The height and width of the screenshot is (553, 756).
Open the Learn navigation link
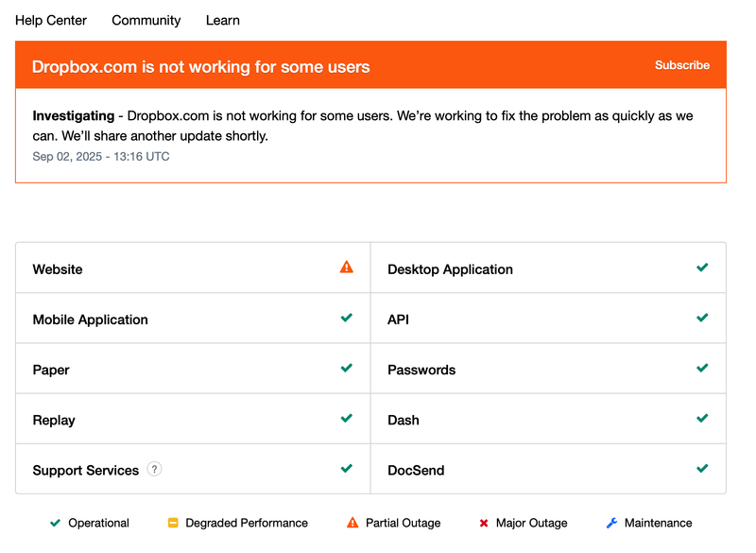pos(223,20)
